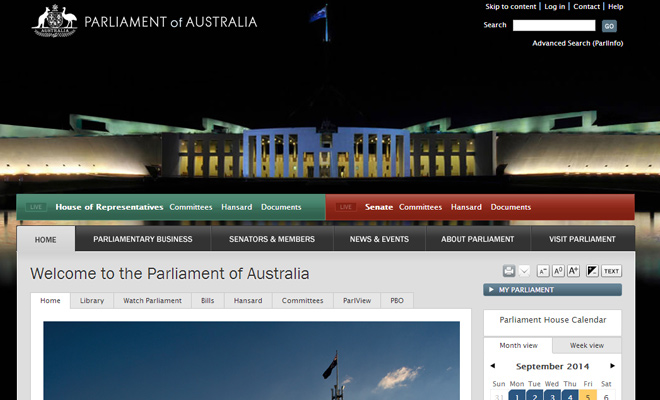Open House of Representatives link

point(109,207)
